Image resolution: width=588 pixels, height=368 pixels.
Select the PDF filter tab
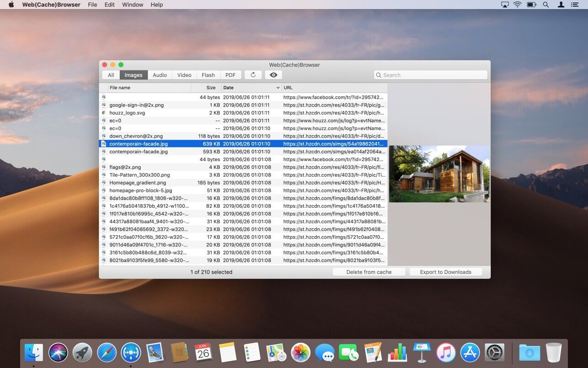click(x=230, y=75)
